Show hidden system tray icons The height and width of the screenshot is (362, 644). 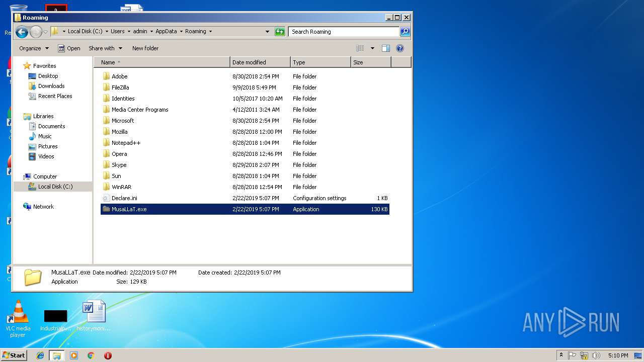pyautogui.click(x=561, y=355)
